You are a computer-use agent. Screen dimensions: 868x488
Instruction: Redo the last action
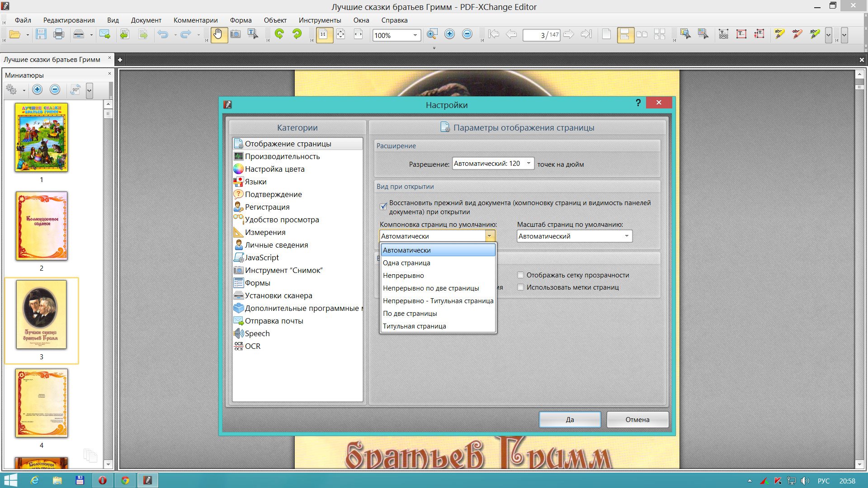185,35
